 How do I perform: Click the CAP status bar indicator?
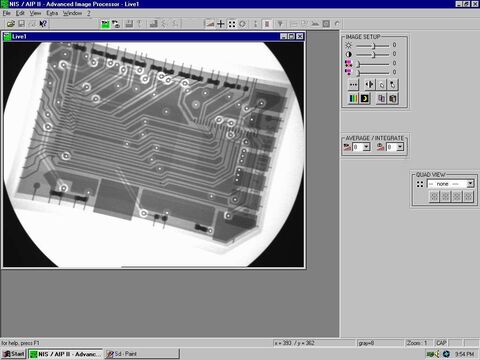tap(441, 343)
